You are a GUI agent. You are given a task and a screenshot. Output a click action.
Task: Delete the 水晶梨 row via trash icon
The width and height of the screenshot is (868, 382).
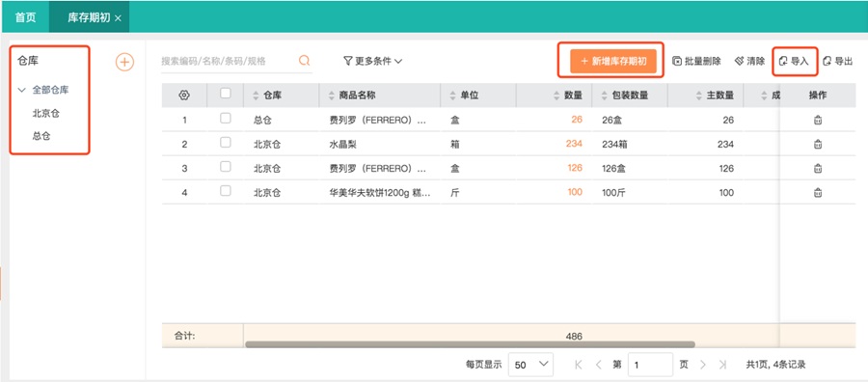pos(817,145)
